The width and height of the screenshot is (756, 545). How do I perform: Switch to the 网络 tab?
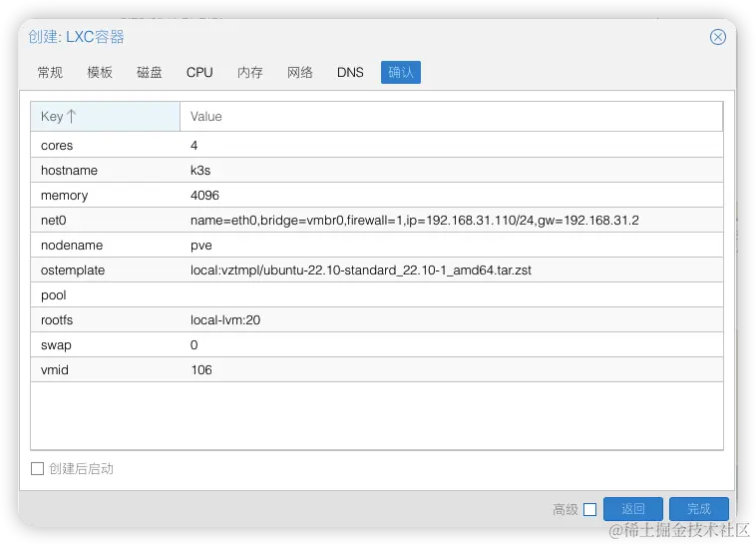pyautogui.click(x=300, y=73)
